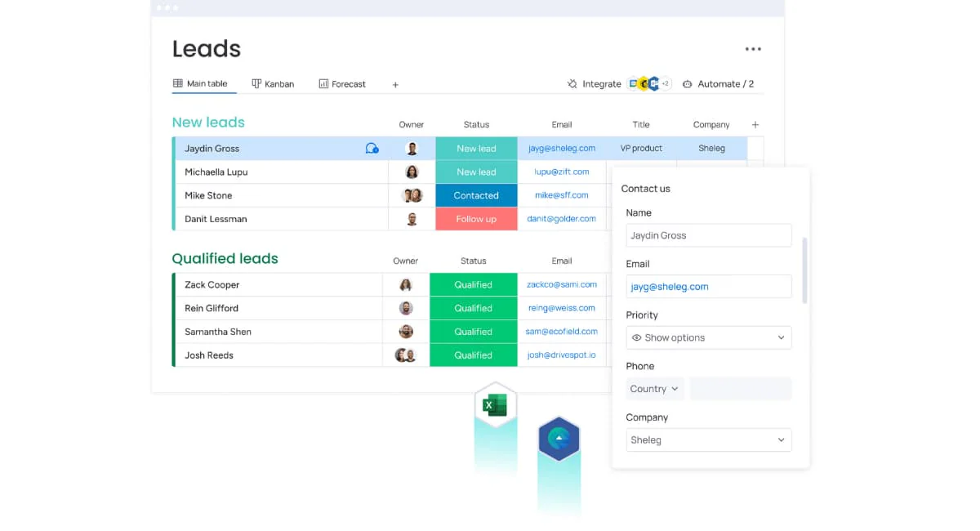Screen dimensions: 980x531
Task: Edit the Name field in Contact us form
Action: coord(709,235)
